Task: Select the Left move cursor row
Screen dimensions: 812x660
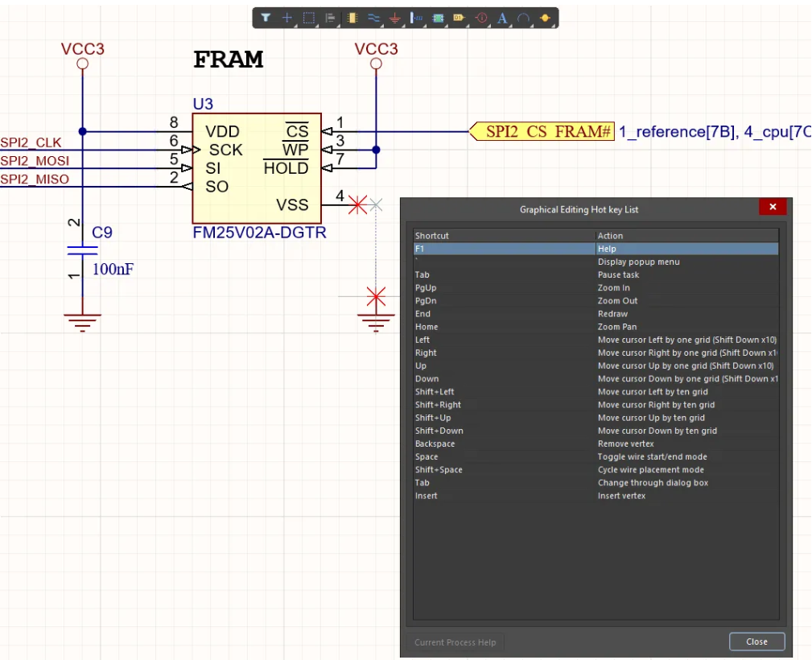Action: point(596,340)
